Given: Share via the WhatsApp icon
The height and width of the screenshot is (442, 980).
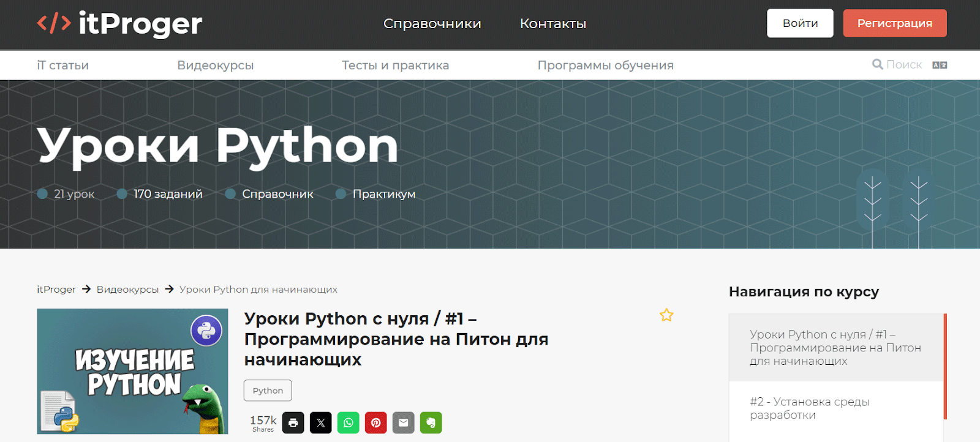Looking at the screenshot, I should point(348,423).
